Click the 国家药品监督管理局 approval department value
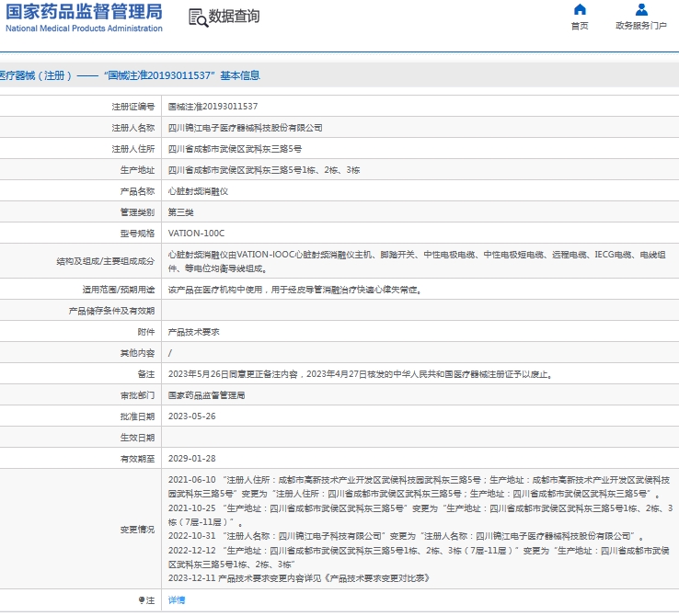Image resolution: width=679 pixels, height=616 pixels. point(207,395)
